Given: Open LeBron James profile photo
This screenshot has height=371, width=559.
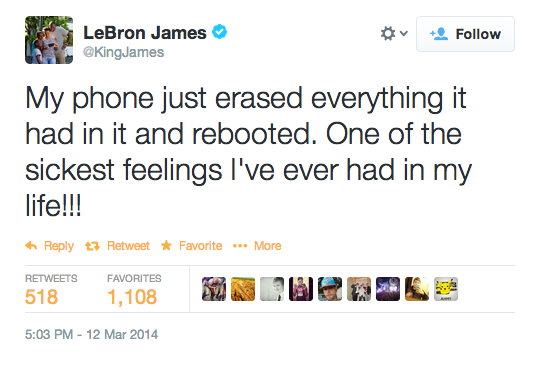Looking at the screenshot, I should (x=49, y=40).
